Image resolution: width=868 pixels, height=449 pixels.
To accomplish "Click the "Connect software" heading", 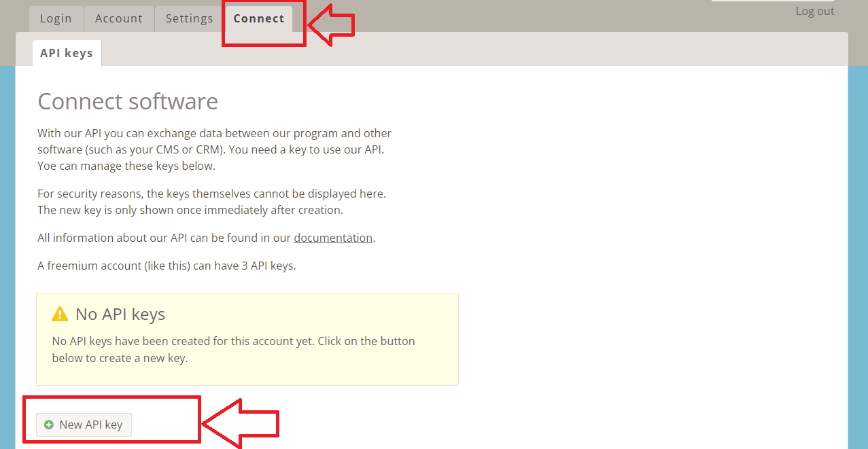I will (x=128, y=101).
